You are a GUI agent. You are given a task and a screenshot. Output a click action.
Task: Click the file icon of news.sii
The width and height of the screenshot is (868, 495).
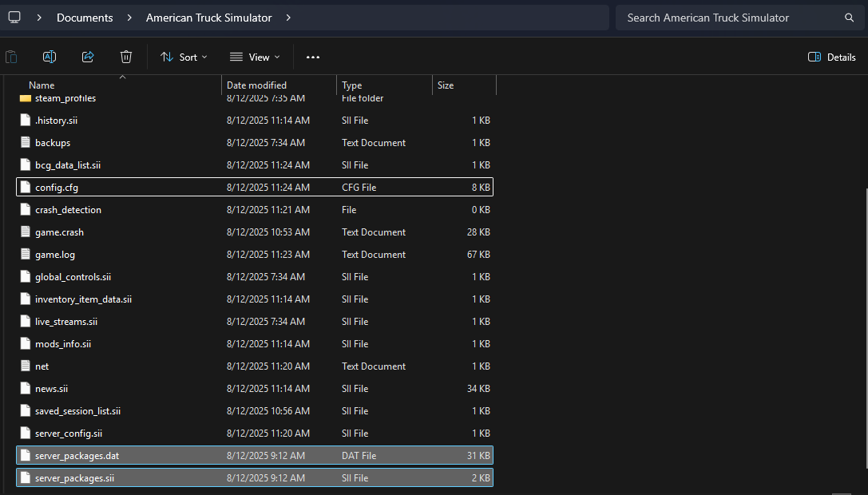click(x=25, y=388)
